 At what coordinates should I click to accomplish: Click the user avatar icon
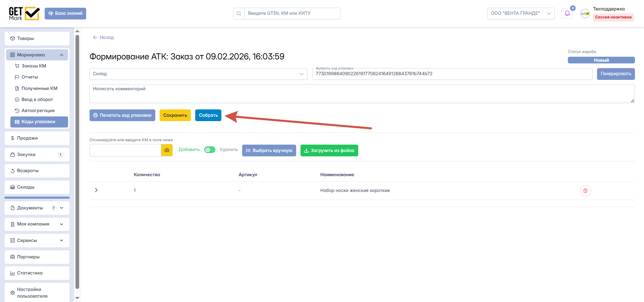click(x=585, y=13)
